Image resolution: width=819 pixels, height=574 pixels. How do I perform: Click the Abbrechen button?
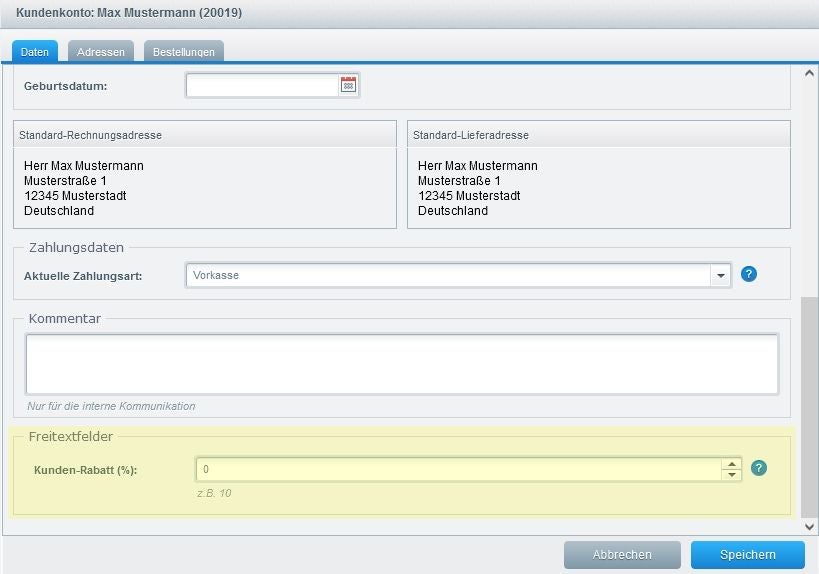[x=622, y=555]
